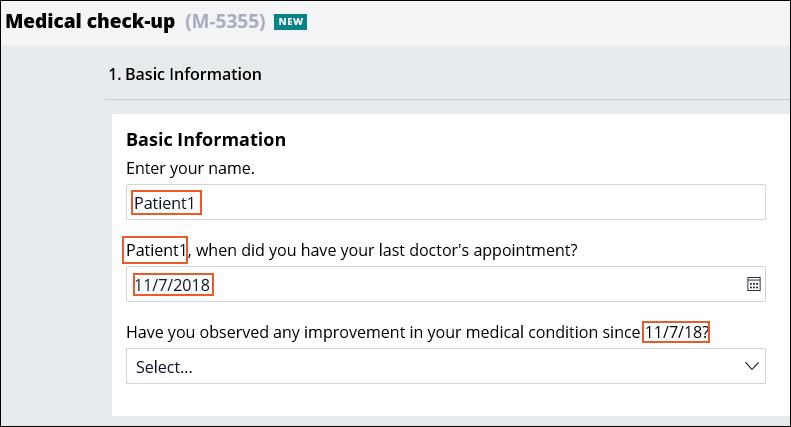Click the highlighted 11/7/2018 value in date field

tap(172, 285)
